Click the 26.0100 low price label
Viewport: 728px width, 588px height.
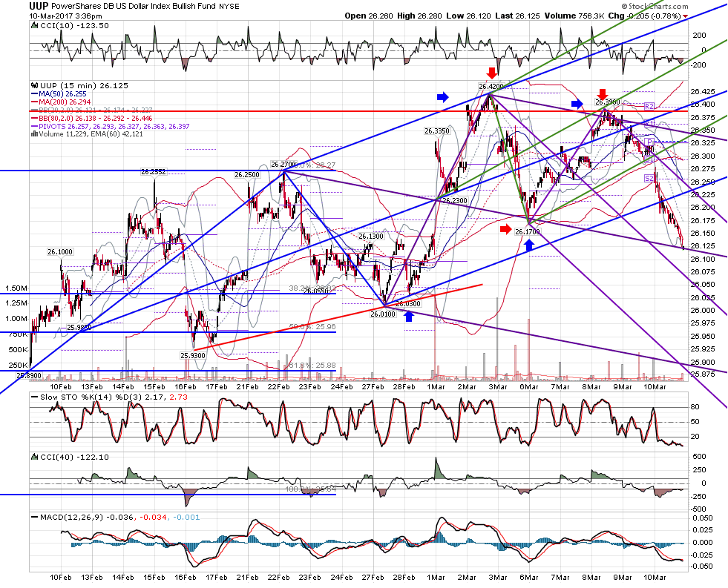383,314
